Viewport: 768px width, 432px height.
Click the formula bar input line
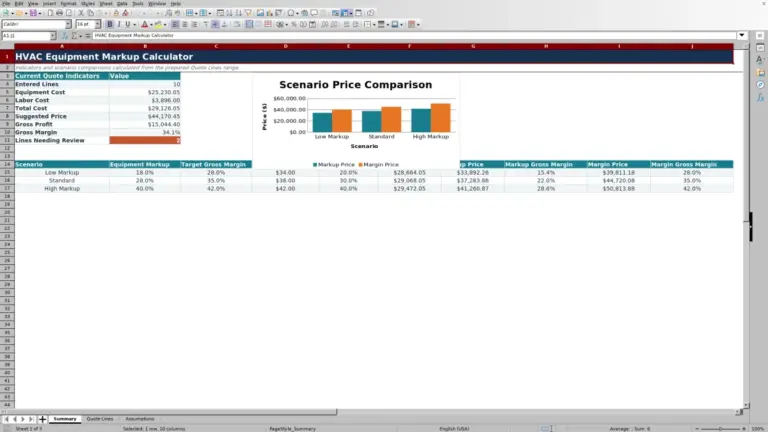[414, 35]
